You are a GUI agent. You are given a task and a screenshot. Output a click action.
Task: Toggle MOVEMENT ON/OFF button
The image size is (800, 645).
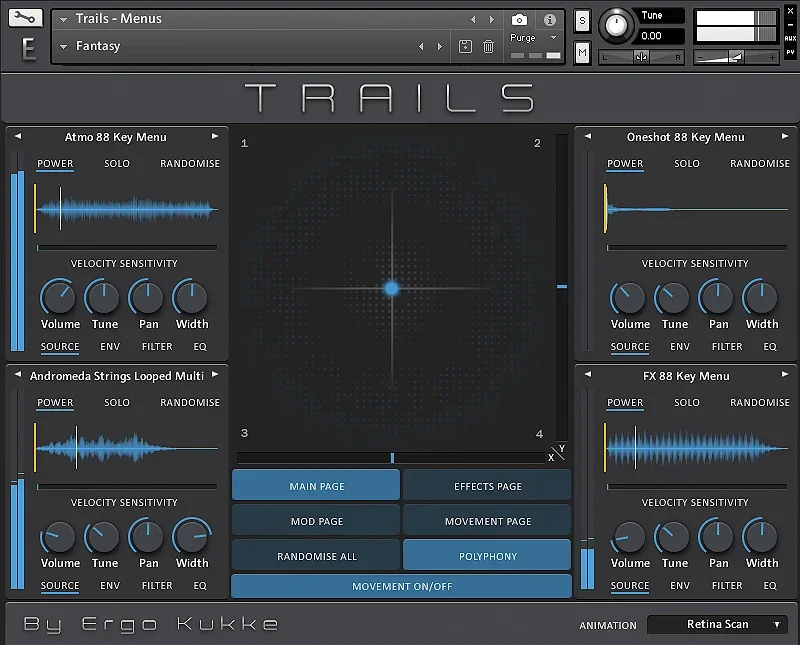(x=402, y=586)
